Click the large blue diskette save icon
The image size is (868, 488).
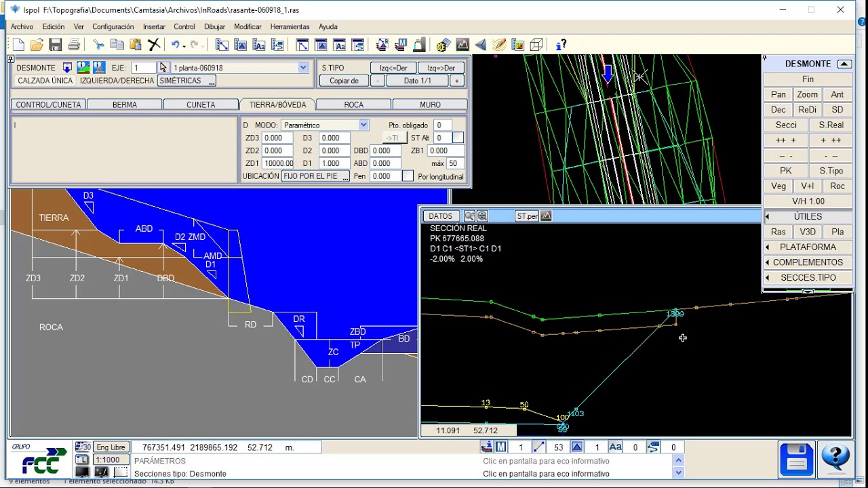click(796, 459)
